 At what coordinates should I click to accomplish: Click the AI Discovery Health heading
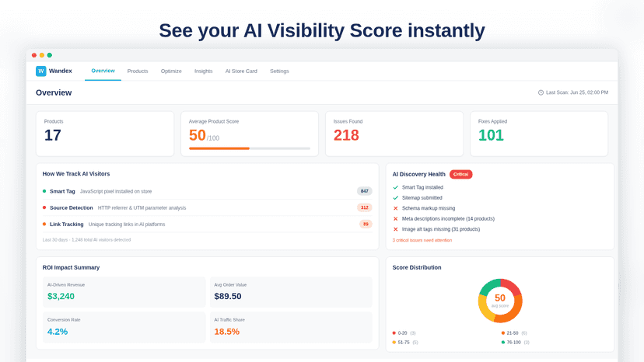419,175
